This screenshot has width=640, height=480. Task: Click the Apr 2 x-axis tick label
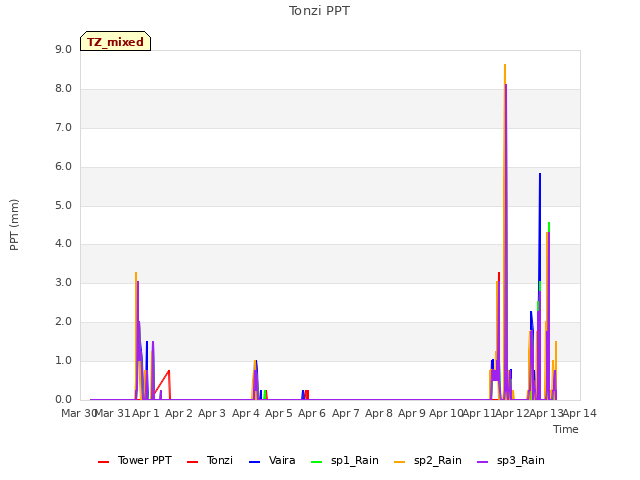179,413
